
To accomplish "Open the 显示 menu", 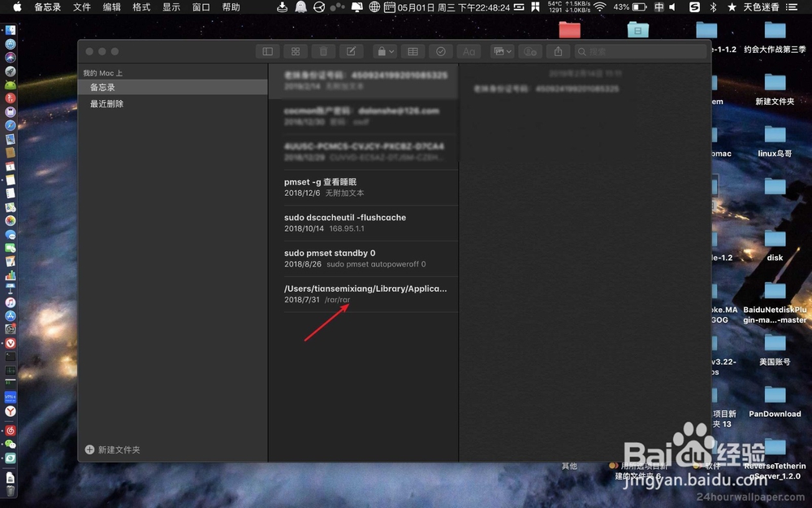I will point(171,8).
